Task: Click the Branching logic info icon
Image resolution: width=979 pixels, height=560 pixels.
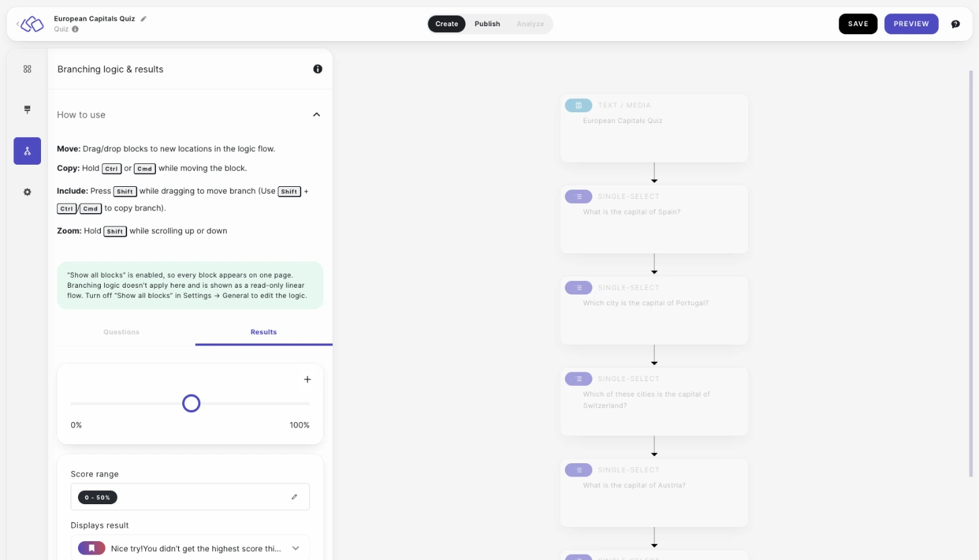Action: click(317, 69)
